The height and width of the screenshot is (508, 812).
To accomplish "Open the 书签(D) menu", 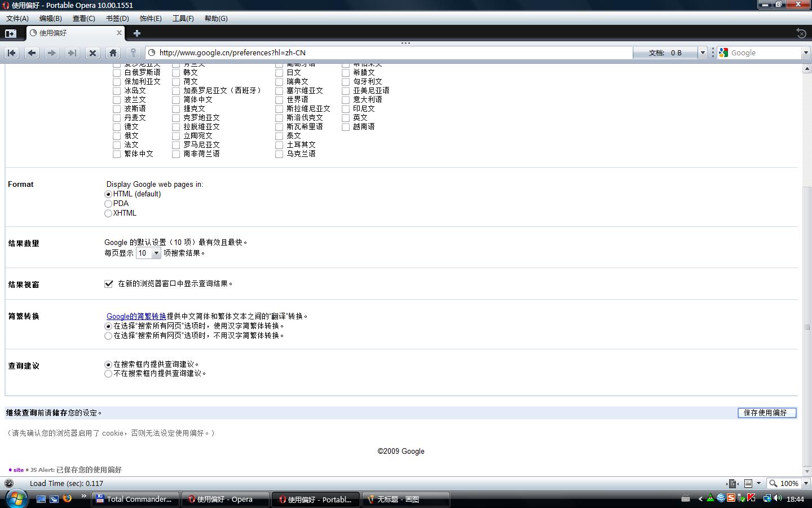I will (117, 18).
